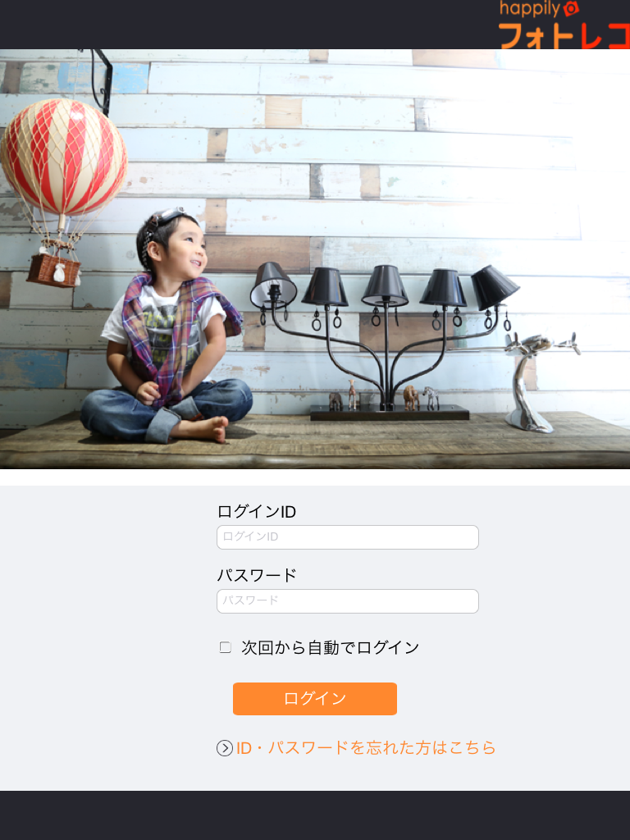Screen dimensions: 630x840
Task: Focus the パスワード input field
Action: [347, 601]
